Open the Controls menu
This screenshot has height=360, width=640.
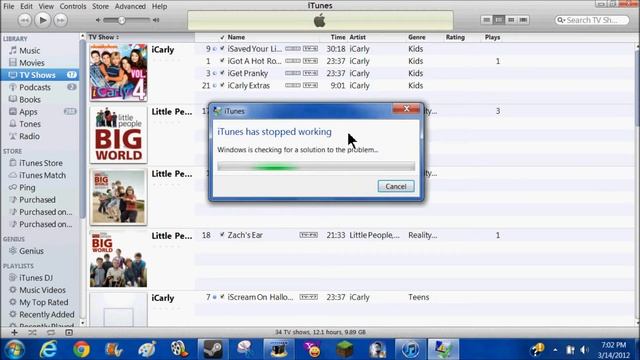coord(73,7)
